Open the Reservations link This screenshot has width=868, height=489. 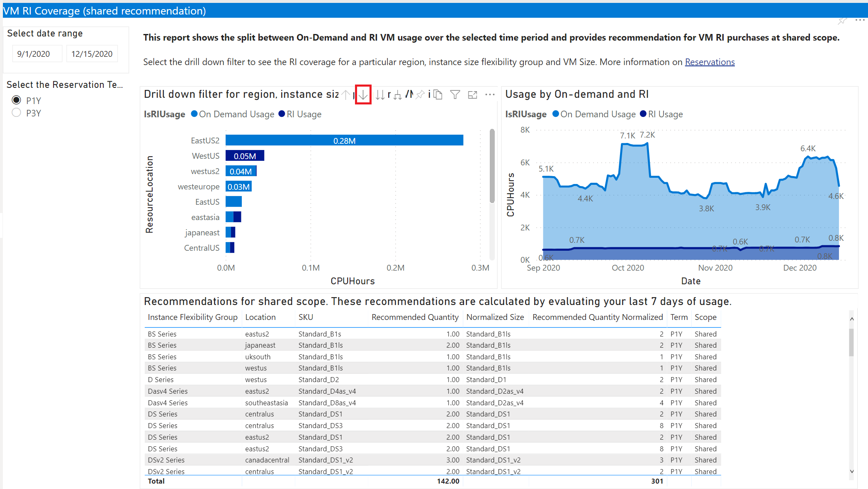pyautogui.click(x=710, y=62)
